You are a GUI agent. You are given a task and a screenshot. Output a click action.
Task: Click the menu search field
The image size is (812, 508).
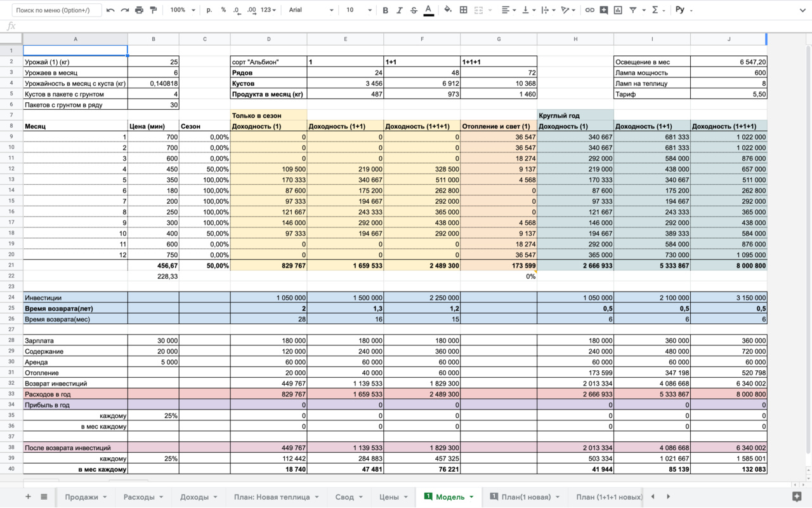[56, 10]
